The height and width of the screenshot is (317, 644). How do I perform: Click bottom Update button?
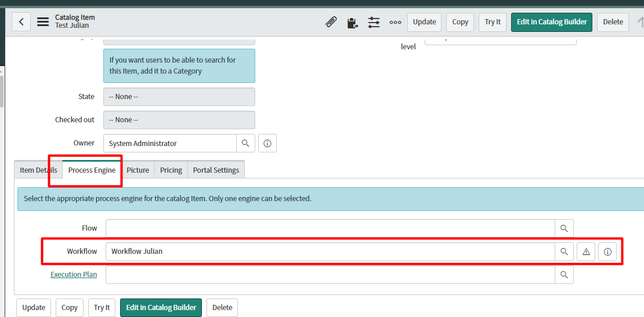point(34,308)
